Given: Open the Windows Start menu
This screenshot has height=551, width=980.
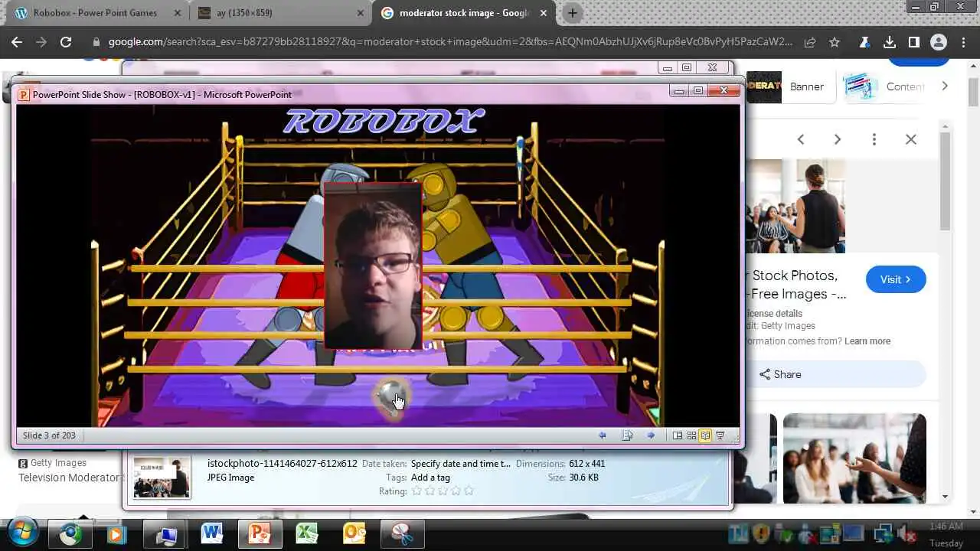Looking at the screenshot, I should pos(21,533).
